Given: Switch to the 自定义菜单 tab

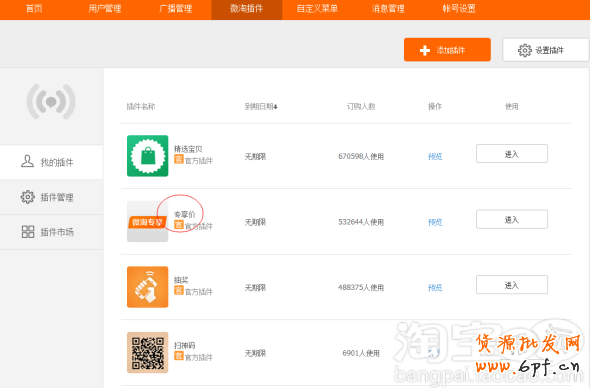Looking at the screenshot, I should click(x=317, y=9).
